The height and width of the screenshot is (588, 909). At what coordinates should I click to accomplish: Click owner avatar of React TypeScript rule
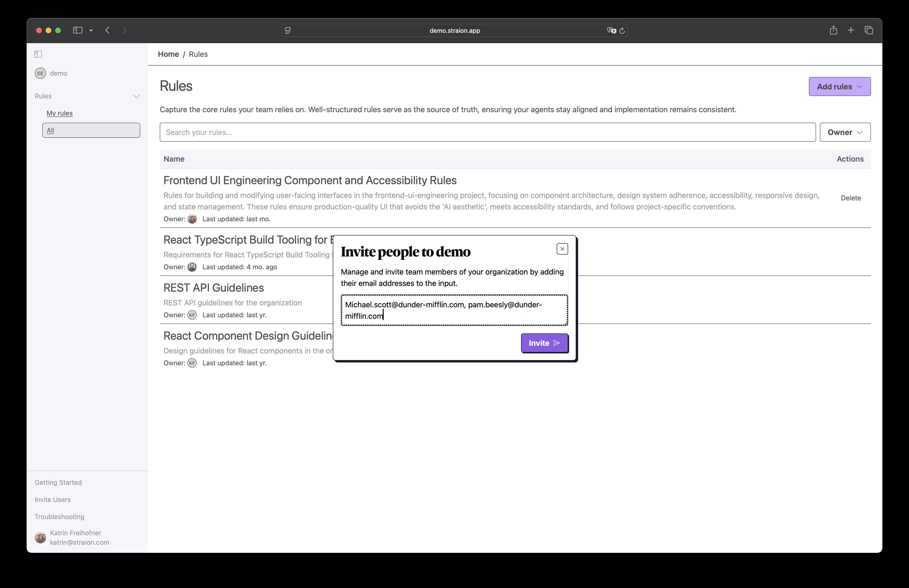click(192, 267)
